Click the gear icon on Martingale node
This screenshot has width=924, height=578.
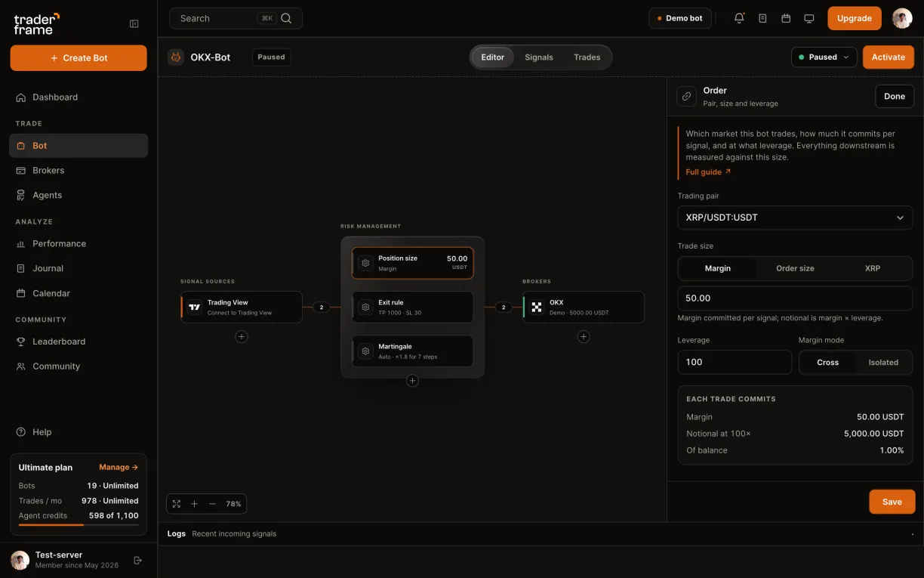[x=366, y=351]
